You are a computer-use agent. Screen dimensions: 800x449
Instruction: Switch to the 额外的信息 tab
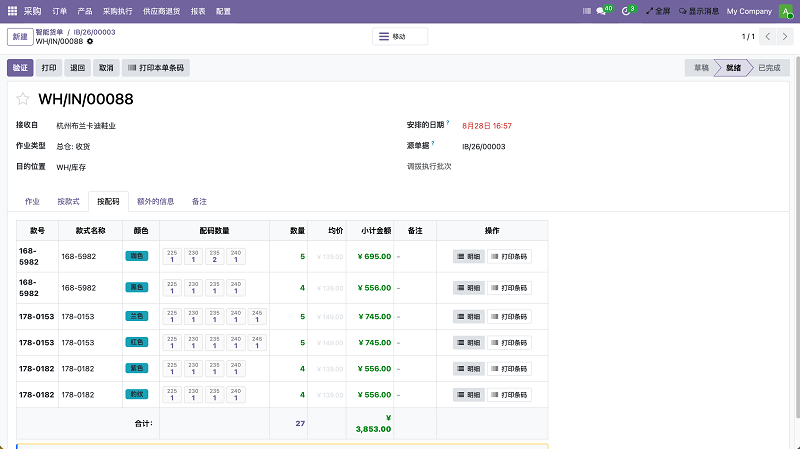pos(156,202)
